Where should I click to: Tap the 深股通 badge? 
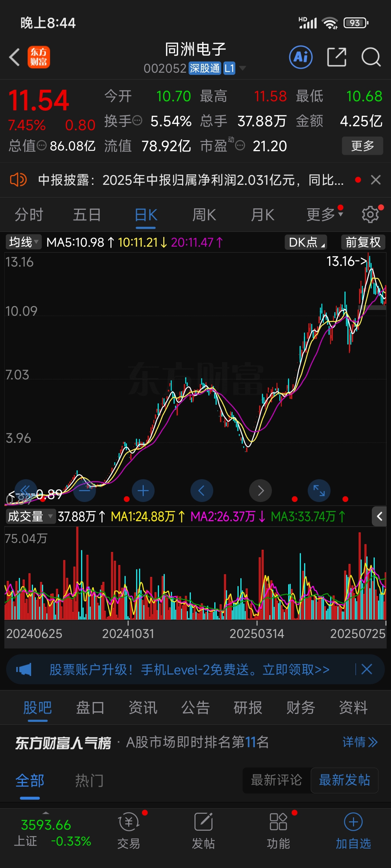[205, 68]
